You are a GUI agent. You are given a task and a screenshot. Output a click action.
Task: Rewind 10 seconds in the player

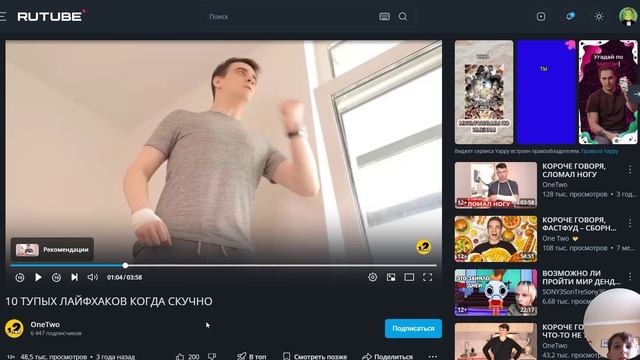tap(20, 278)
